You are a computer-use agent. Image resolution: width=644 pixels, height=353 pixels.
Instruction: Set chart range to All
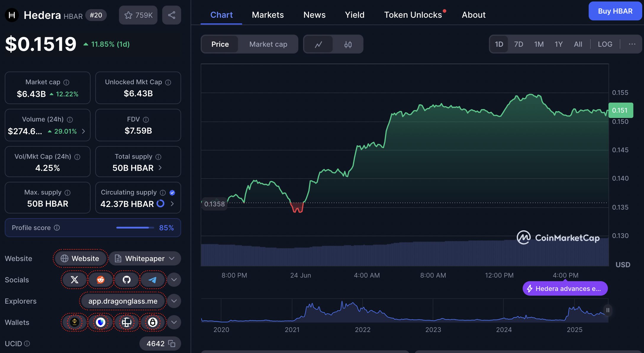point(578,44)
